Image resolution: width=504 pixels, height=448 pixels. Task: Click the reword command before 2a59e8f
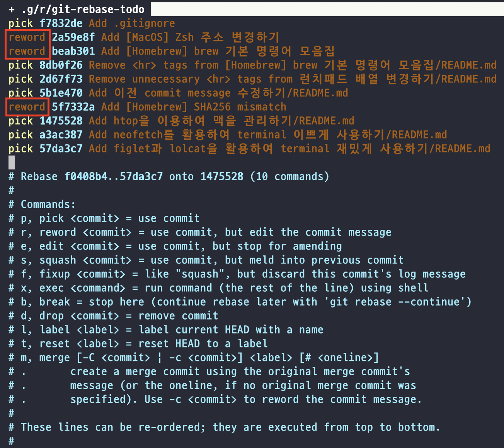[x=27, y=37]
